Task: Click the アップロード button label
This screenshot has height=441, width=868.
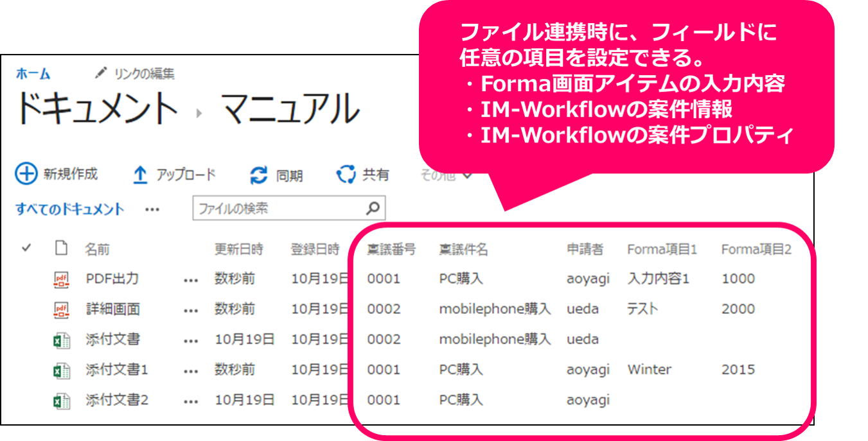Action: click(x=186, y=175)
